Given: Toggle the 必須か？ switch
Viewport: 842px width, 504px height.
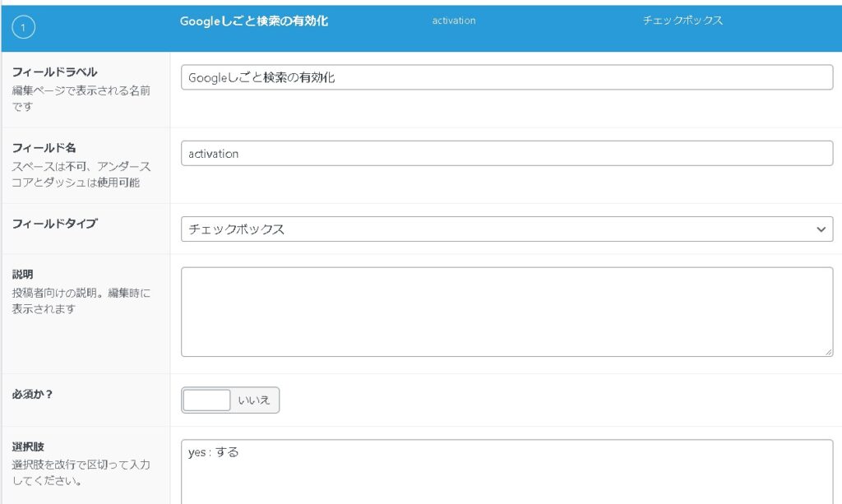Looking at the screenshot, I should pyautogui.click(x=206, y=400).
